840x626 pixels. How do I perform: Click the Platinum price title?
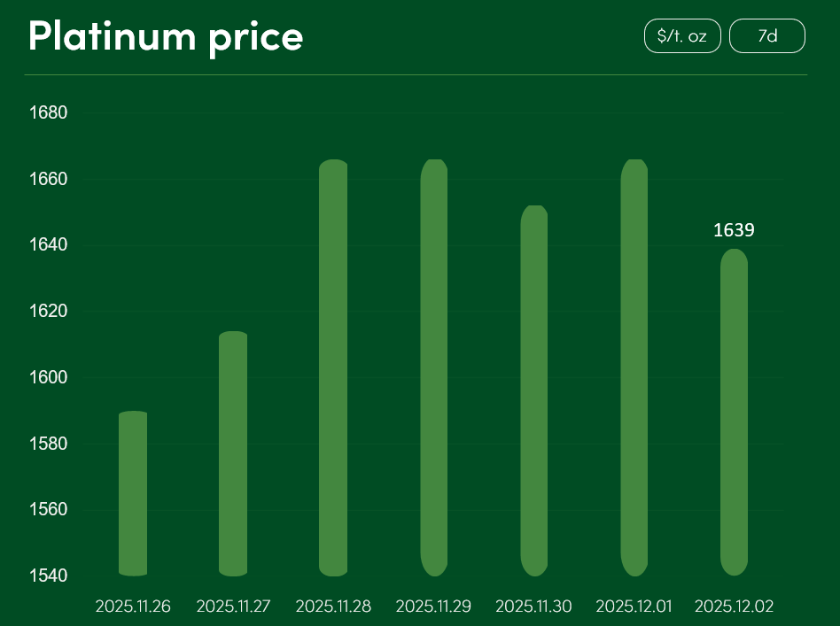coord(166,36)
